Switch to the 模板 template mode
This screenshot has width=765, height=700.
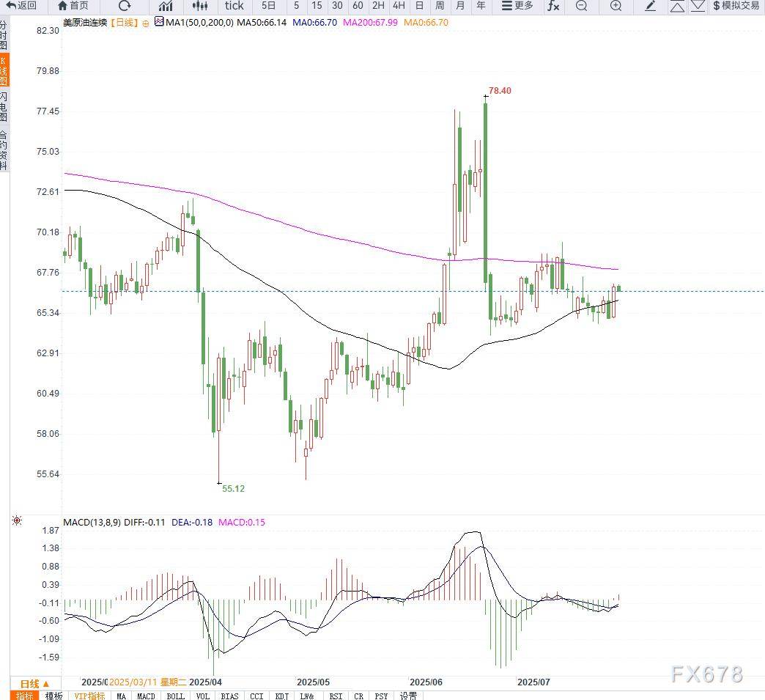point(53,695)
